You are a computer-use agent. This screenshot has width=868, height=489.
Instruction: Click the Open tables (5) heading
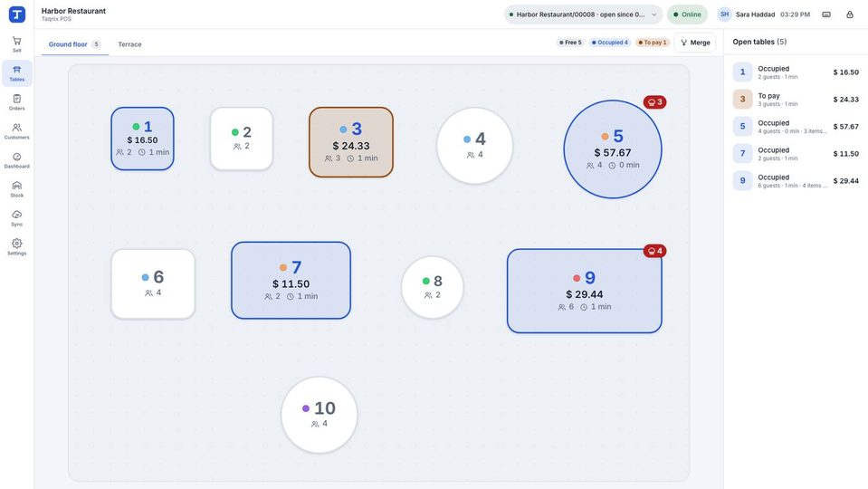pos(759,42)
